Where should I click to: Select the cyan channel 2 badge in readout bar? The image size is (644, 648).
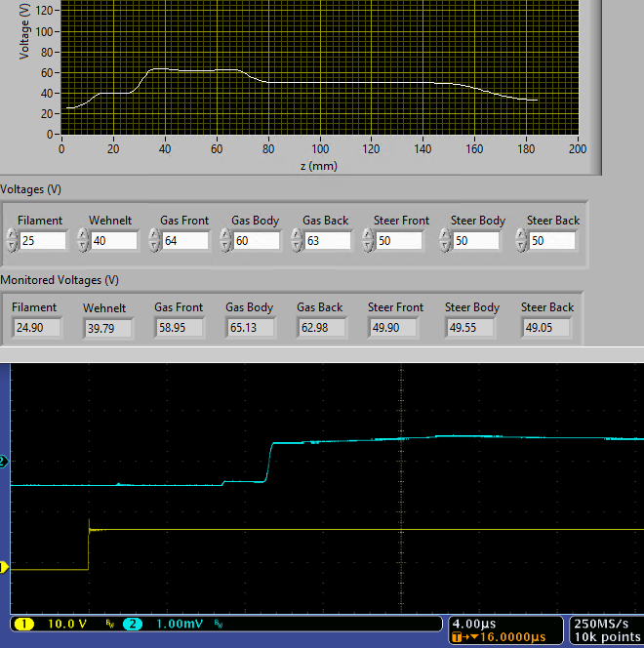click(x=134, y=624)
